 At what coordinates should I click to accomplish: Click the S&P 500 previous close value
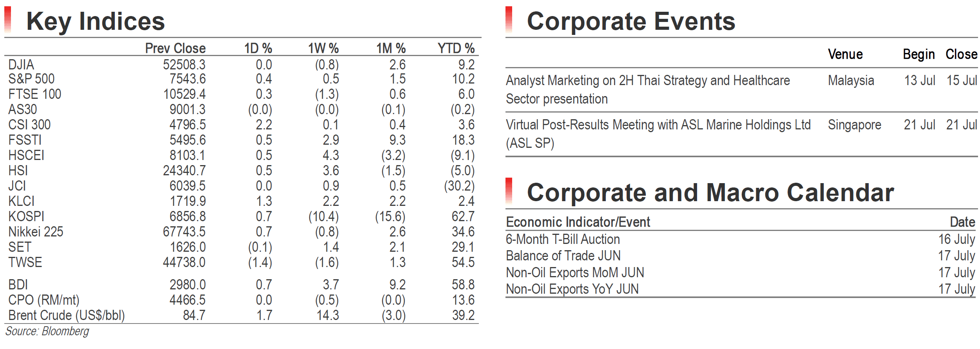tap(188, 79)
